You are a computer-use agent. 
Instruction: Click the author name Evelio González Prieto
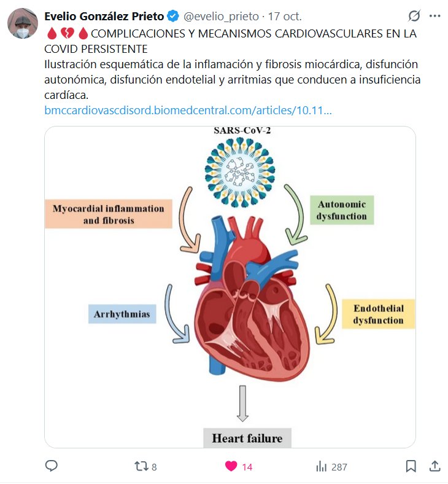[x=104, y=17]
